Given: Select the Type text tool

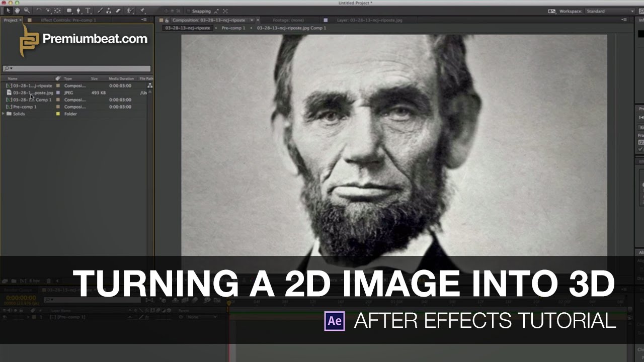Looking at the screenshot, I should tap(88, 11).
